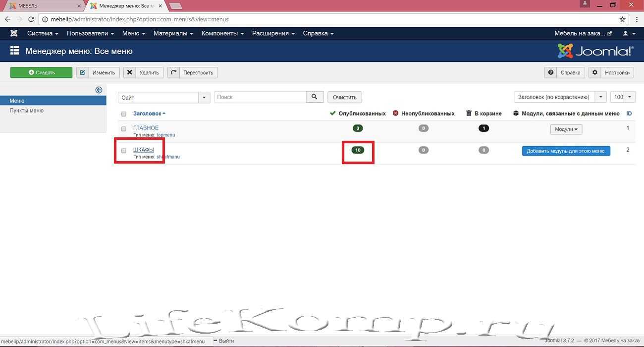
Task: Click the trashed count badge for ГЛАВНОЕ
Action: coord(484,128)
